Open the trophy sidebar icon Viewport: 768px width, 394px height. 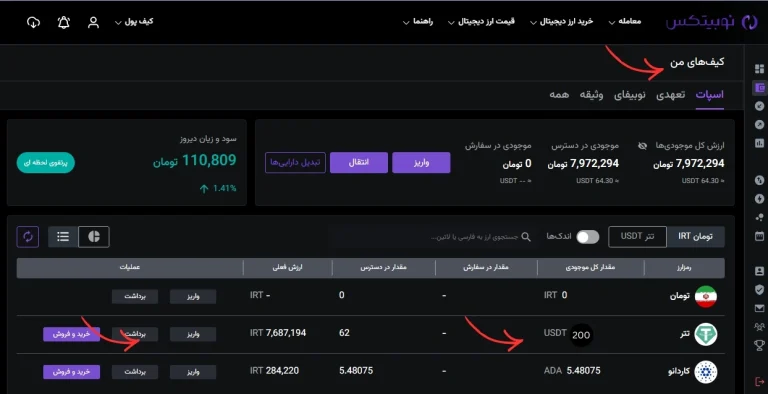point(759,345)
